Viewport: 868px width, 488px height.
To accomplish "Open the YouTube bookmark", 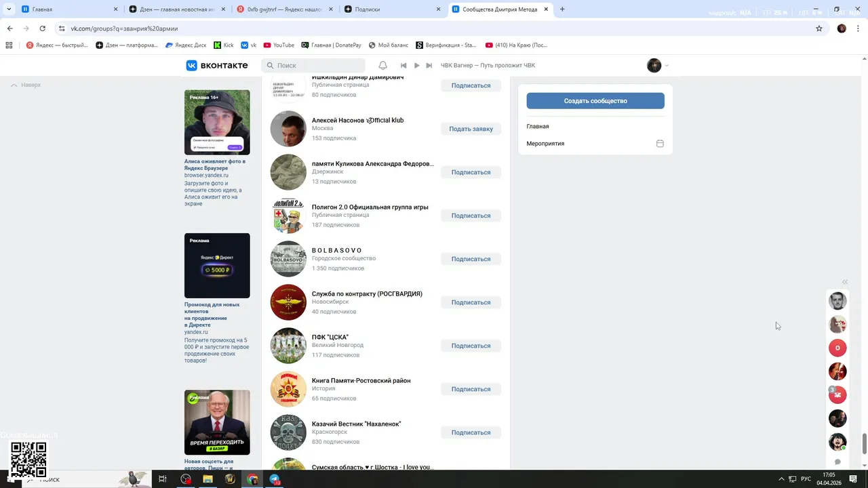I will (x=278, y=45).
